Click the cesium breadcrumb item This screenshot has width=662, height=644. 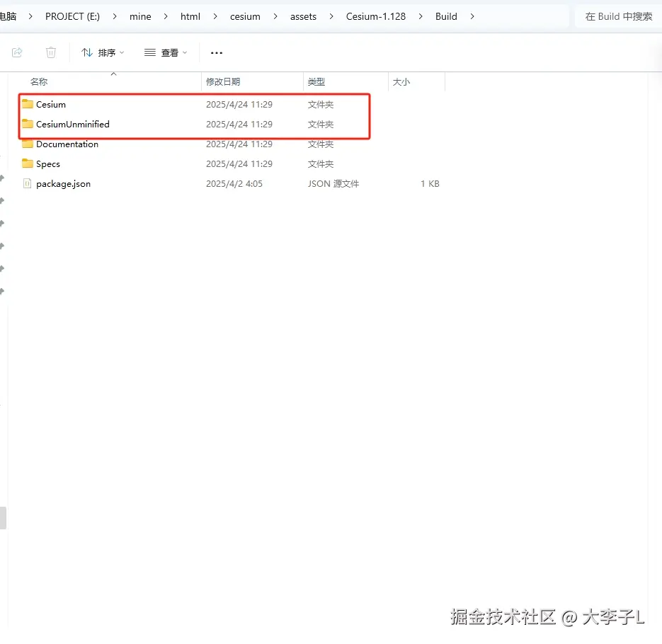tap(244, 16)
